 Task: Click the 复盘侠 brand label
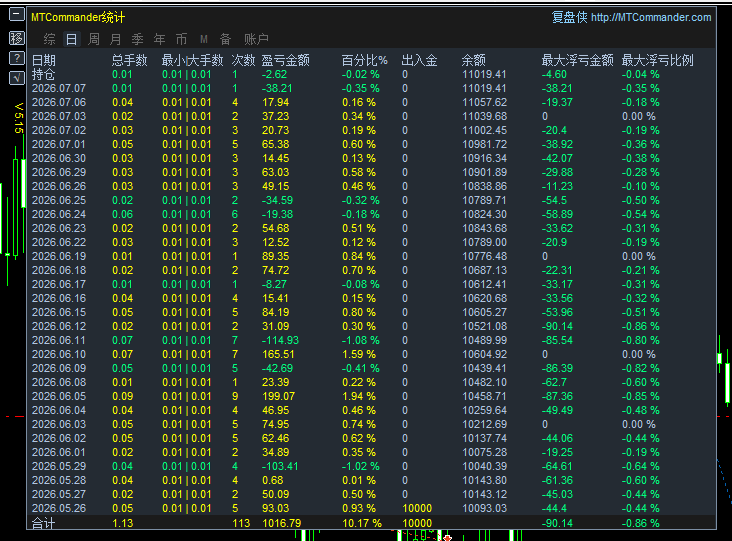pyautogui.click(x=569, y=18)
